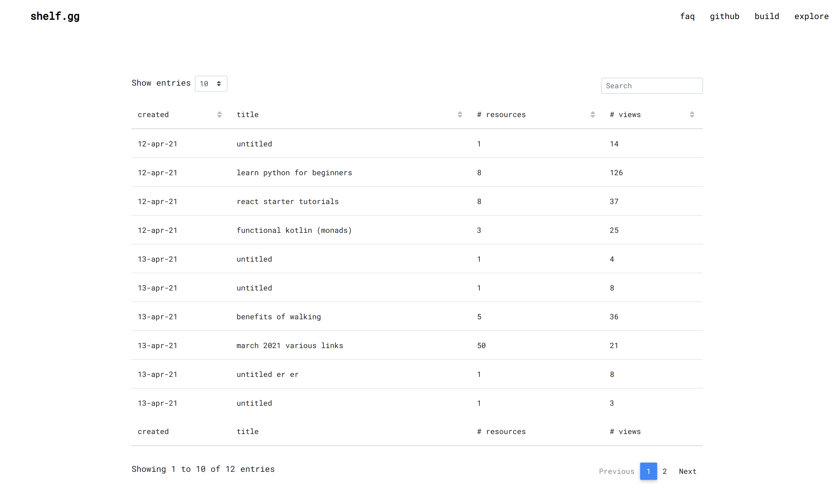Open the Show entries dropdown
The height and width of the screenshot is (504, 835).
(211, 84)
